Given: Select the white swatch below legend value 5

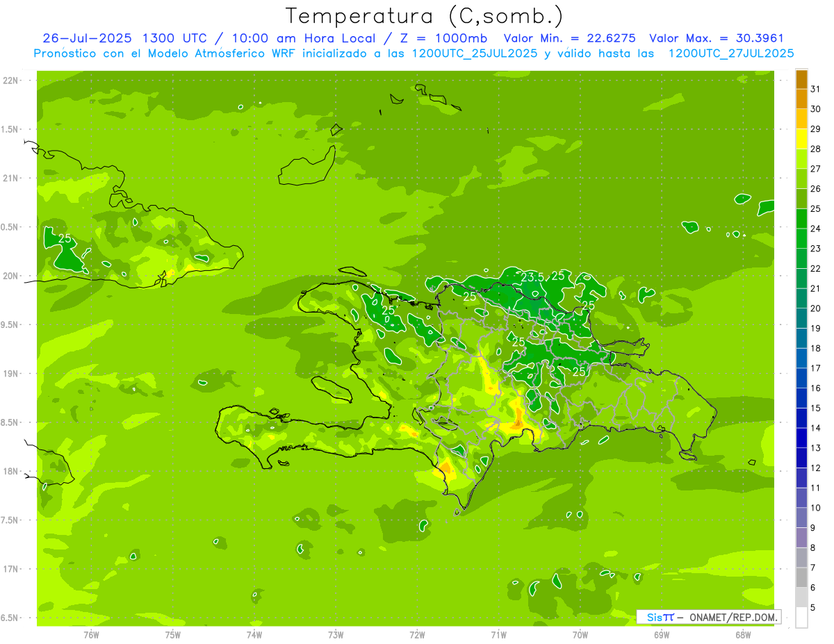Looking at the screenshot, I should (801, 618).
